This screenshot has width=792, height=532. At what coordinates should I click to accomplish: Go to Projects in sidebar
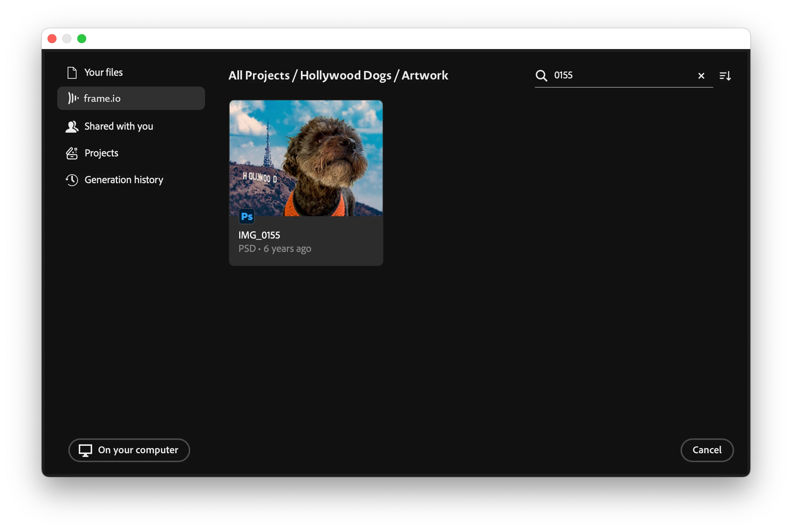[x=101, y=153]
